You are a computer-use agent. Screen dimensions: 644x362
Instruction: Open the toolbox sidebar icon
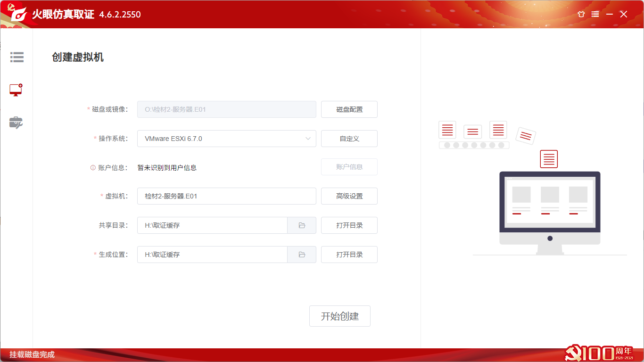pyautogui.click(x=16, y=123)
